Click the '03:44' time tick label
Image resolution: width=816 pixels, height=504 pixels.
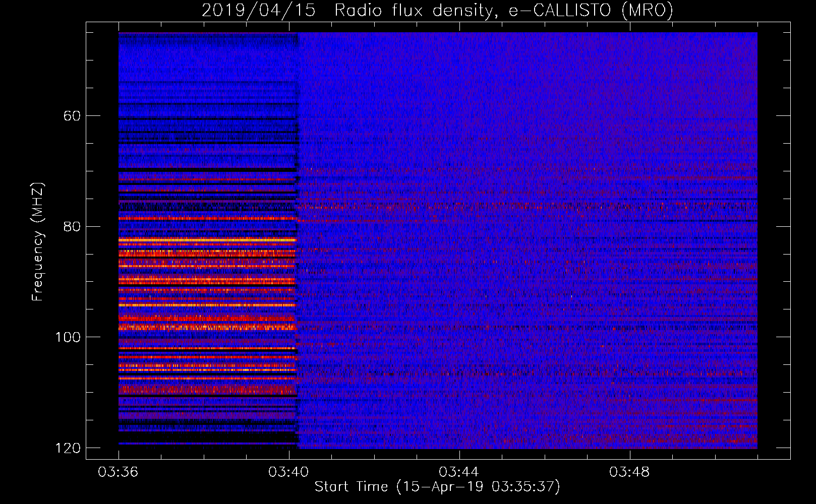click(x=459, y=472)
